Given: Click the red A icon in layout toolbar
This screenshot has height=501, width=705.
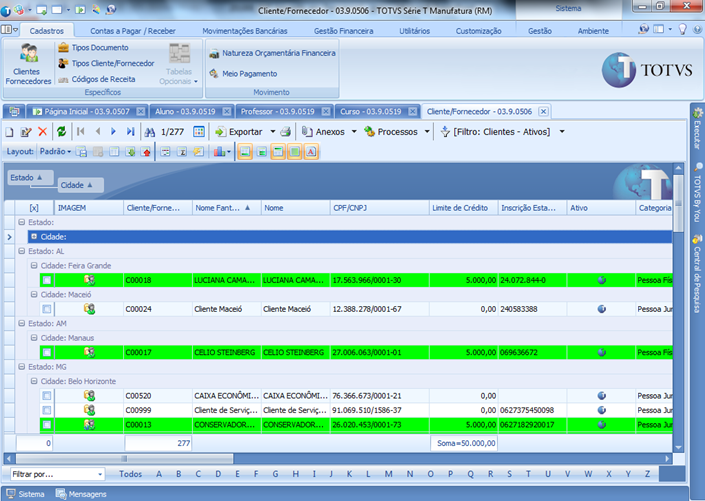Looking at the screenshot, I should tap(311, 152).
